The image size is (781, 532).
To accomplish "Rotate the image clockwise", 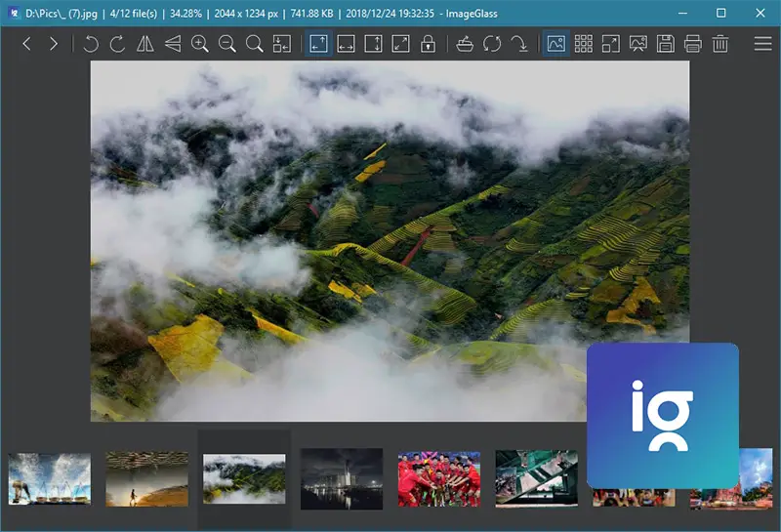I will pyautogui.click(x=117, y=44).
